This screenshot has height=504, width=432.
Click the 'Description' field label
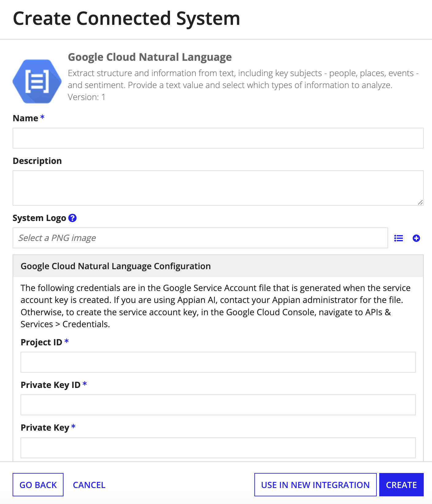37,161
